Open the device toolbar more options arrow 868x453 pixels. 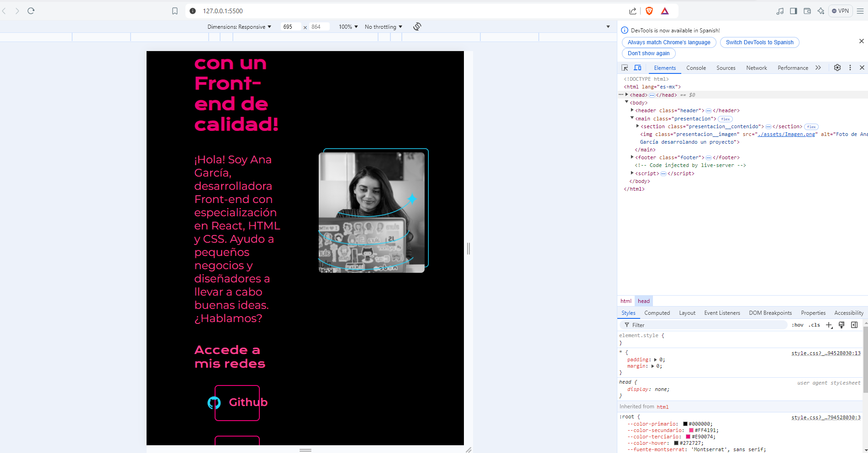pos(608,26)
